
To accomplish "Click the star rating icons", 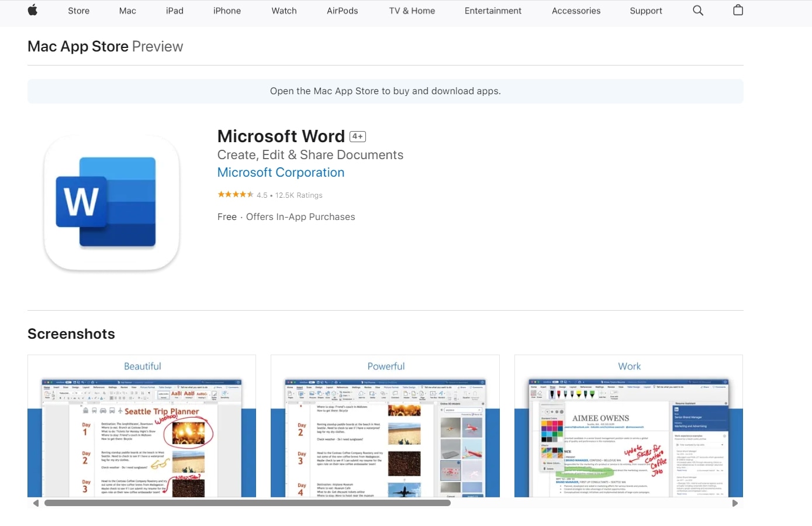I will tap(236, 194).
